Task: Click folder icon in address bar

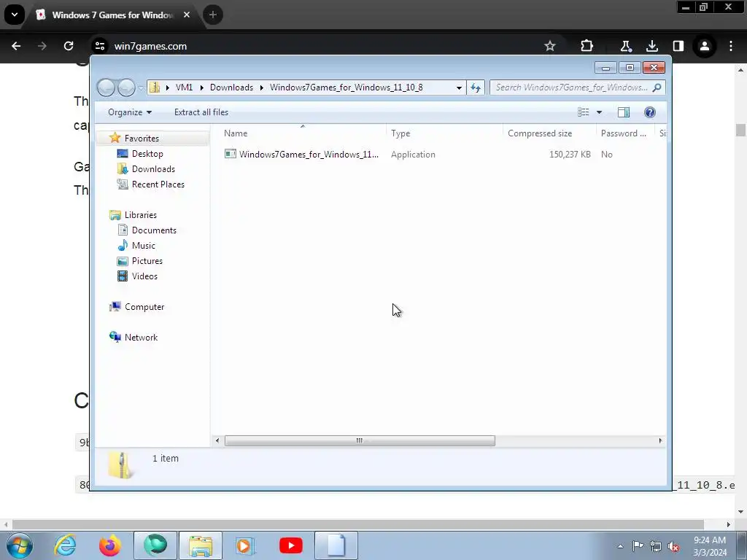Action: [x=155, y=87]
